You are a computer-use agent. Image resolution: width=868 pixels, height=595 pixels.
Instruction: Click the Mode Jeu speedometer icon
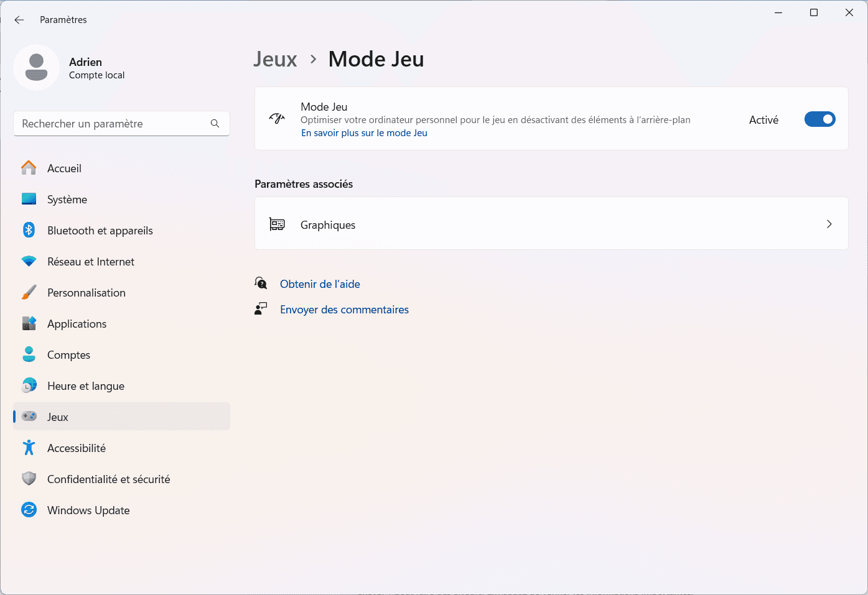coord(277,118)
